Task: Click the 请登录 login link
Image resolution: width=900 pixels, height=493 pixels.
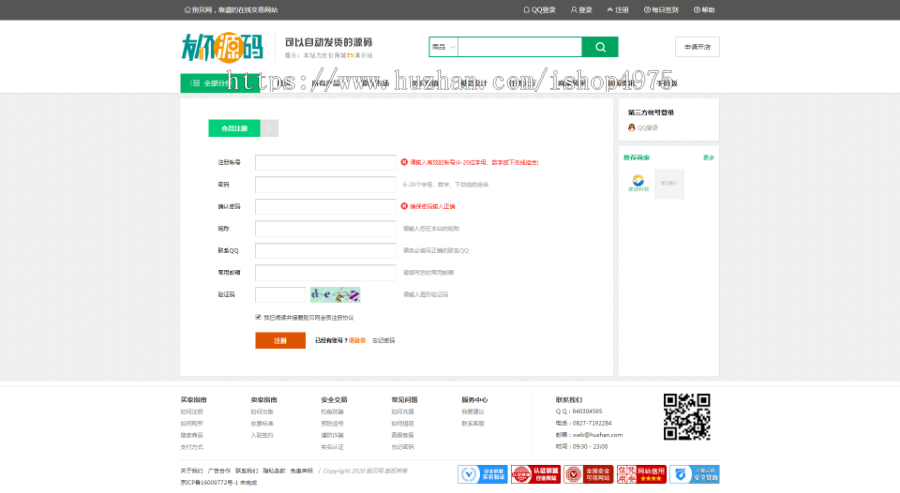Action: 357,340
